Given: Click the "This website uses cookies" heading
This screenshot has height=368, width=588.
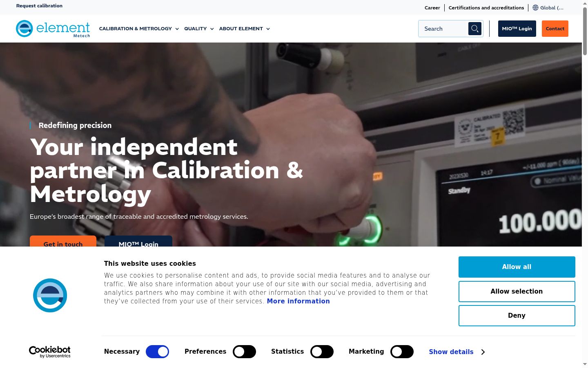Looking at the screenshot, I should pos(150,264).
